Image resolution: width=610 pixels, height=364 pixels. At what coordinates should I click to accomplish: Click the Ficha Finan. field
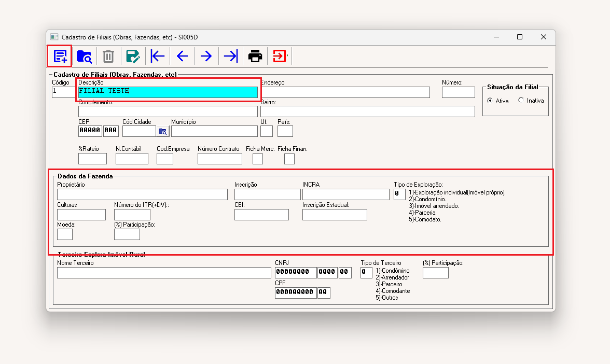[289, 159]
